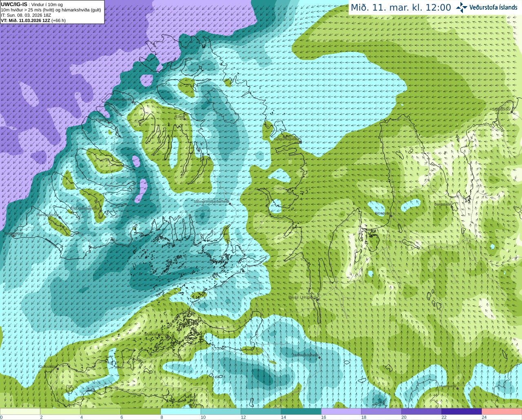522x420 pixels.
Task: Click the legend tick value 16
Action: [x=323, y=417]
